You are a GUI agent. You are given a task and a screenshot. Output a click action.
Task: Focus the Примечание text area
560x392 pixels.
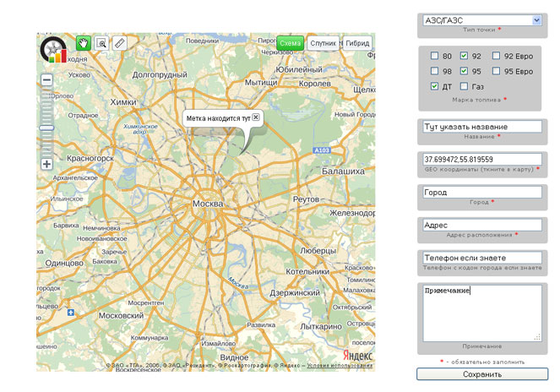point(482,313)
